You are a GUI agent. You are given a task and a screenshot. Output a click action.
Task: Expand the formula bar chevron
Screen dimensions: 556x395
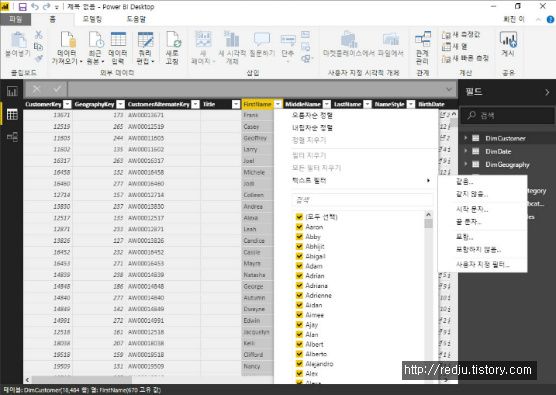pos(449,89)
